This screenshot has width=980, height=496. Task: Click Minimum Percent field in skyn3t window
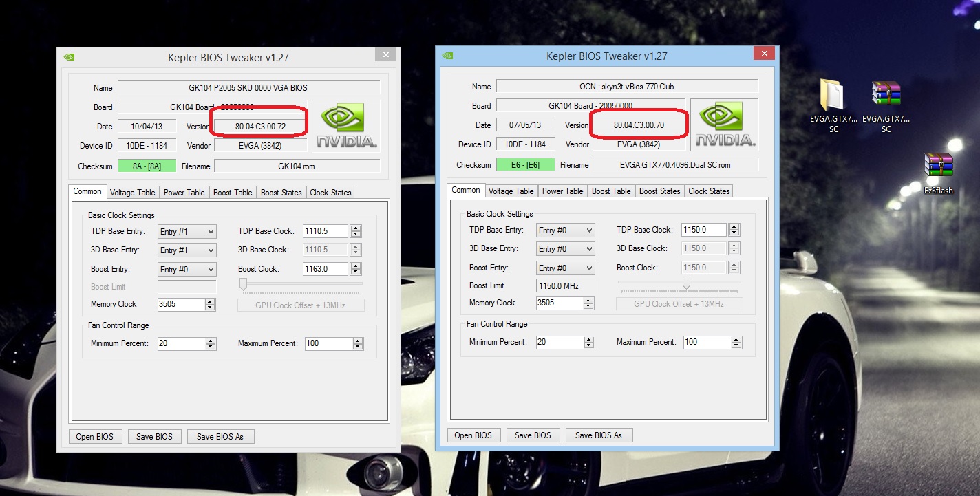[x=560, y=342]
